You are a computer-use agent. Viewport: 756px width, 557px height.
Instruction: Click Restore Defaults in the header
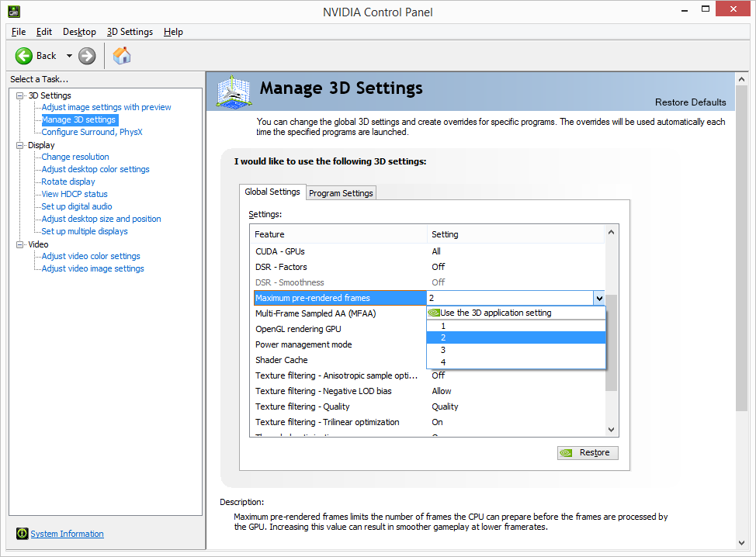tap(690, 102)
